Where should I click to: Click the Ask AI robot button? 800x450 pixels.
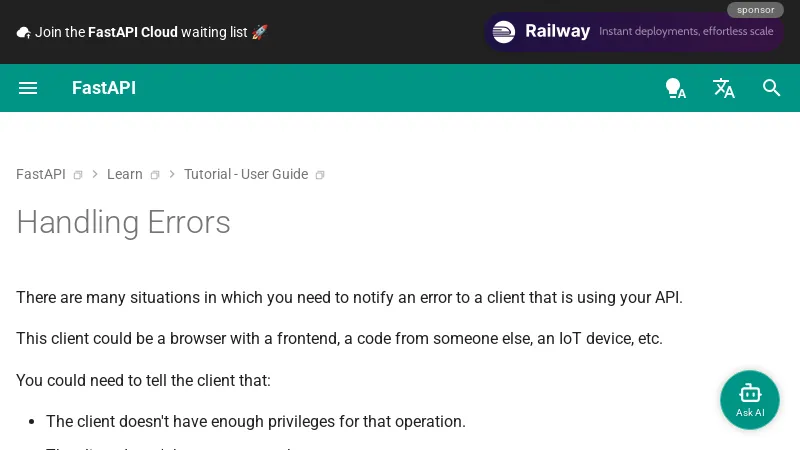point(750,400)
